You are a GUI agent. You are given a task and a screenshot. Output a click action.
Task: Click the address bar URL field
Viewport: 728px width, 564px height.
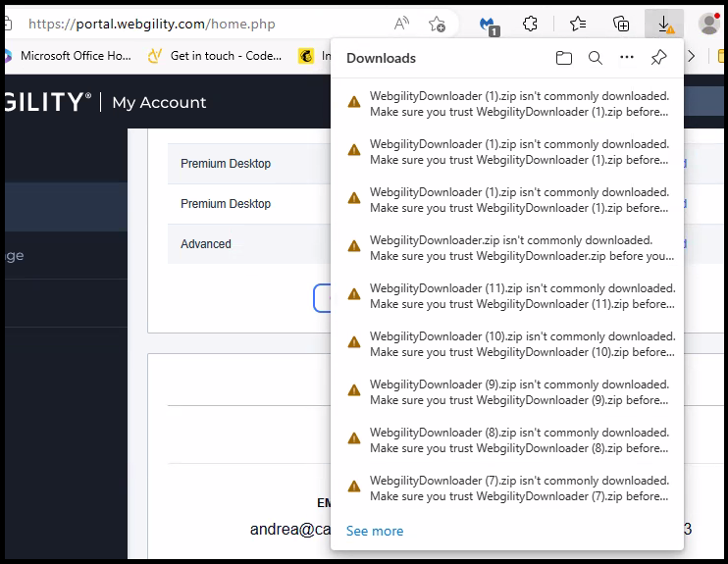point(196,24)
